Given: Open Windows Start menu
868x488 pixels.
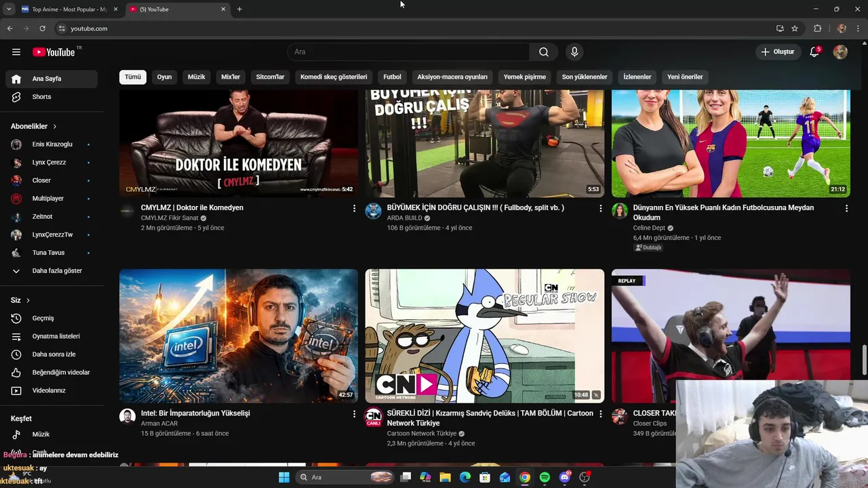Looking at the screenshot, I should tap(284, 477).
